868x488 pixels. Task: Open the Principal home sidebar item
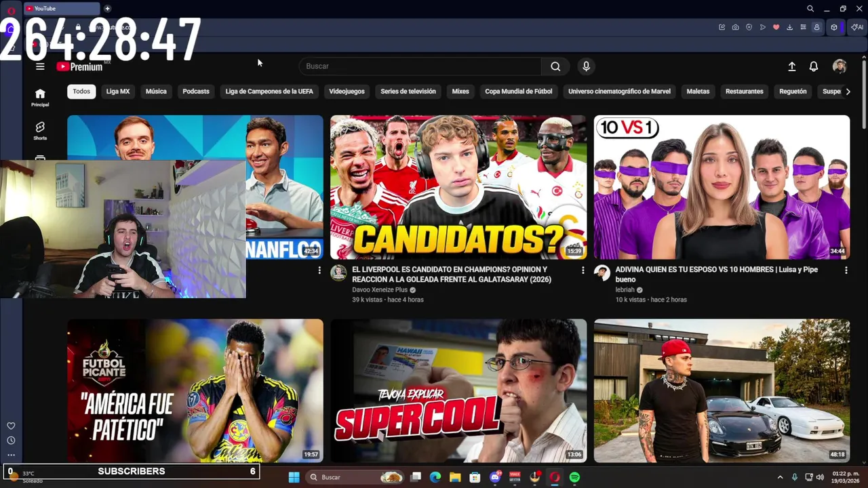coord(40,98)
